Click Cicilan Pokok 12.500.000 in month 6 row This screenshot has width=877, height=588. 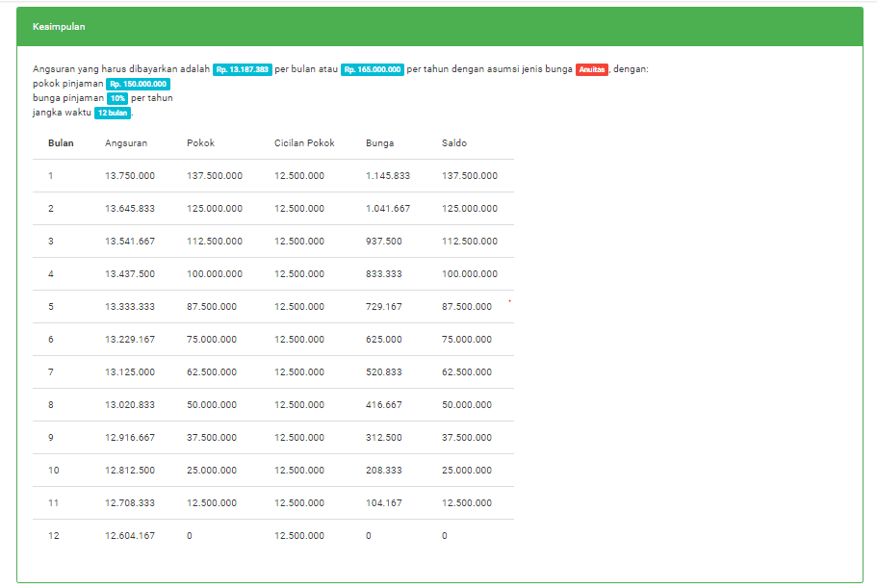pyautogui.click(x=299, y=340)
